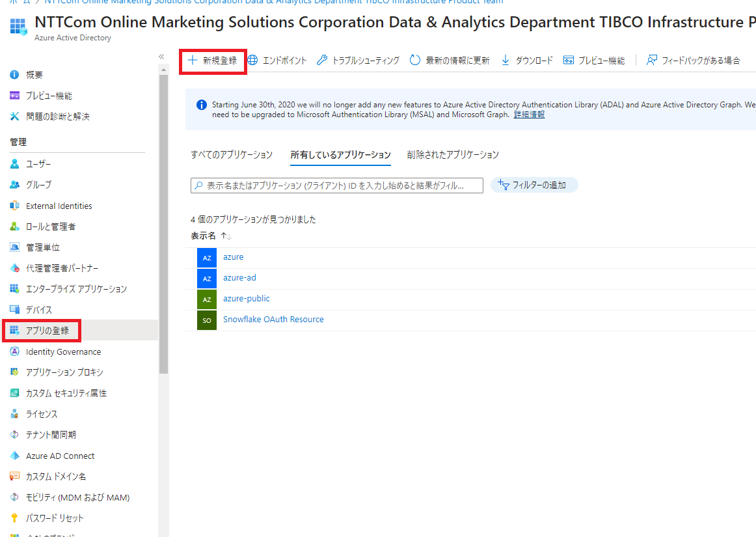This screenshot has width=756, height=537.
Task: Click the アプリケーション プロキシ icon
Action: coord(14,372)
